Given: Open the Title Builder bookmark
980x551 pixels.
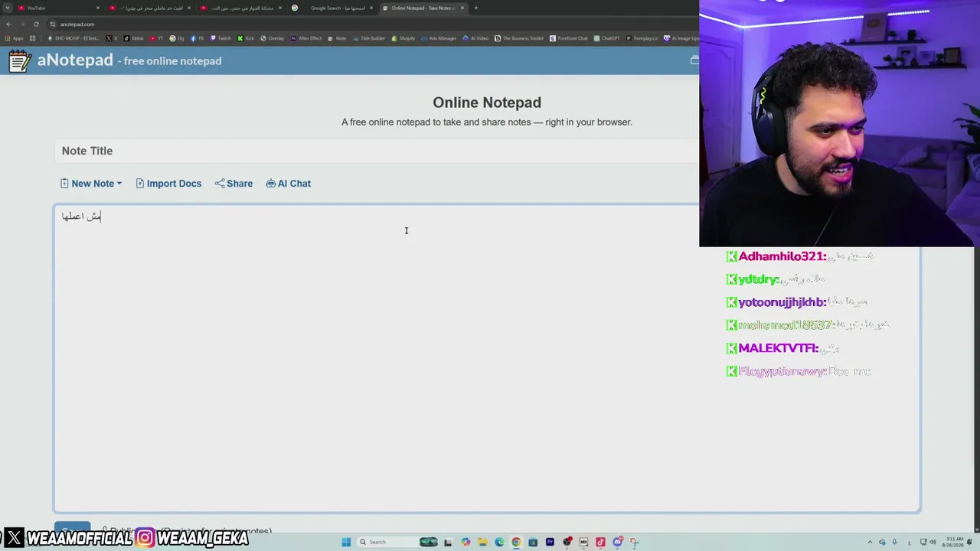Looking at the screenshot, I should coord(369,38).
